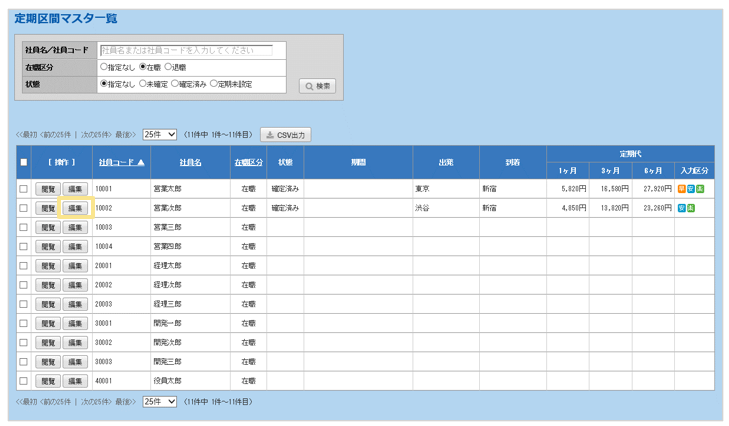729x426 pixels.
Task: Click the green icon in row 10002
Action: (x=690, y=208)
